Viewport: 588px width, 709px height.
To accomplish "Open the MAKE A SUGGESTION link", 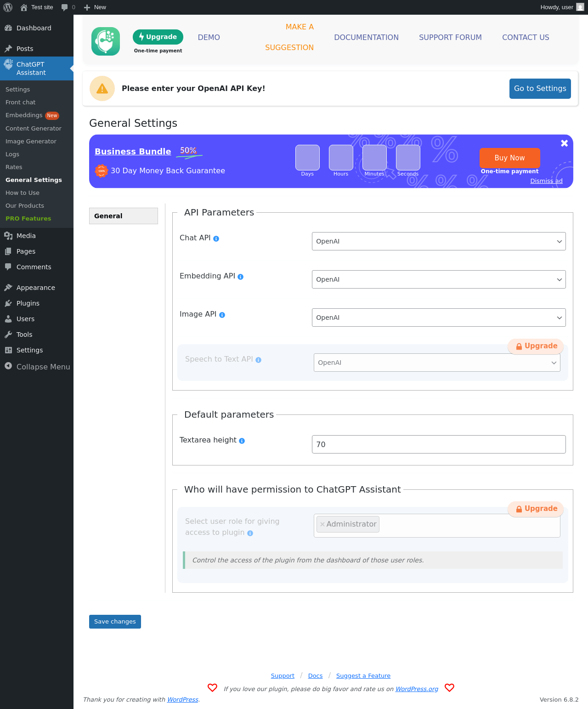I will tap(289, 37).
